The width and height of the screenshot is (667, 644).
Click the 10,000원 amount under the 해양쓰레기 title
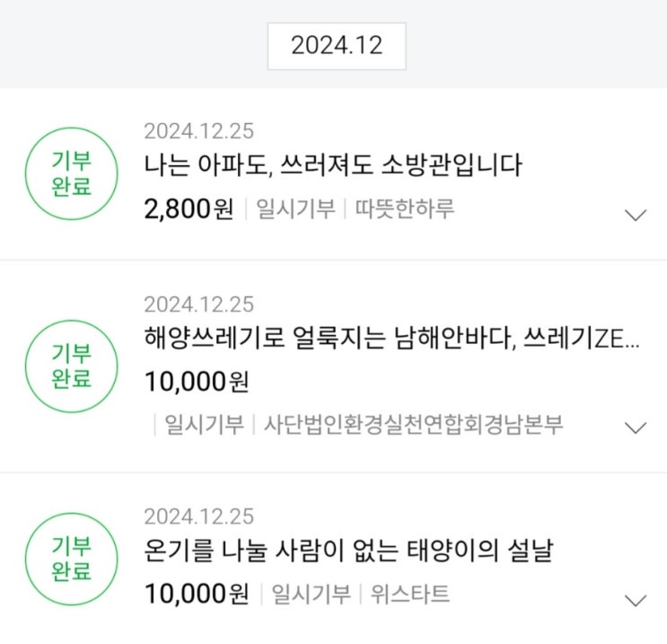click(x=197, y=382)
